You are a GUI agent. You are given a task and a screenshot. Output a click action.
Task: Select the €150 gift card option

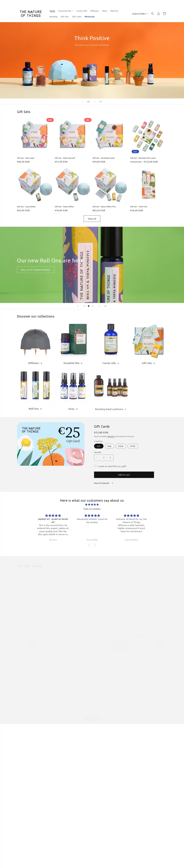coord(133,446)
